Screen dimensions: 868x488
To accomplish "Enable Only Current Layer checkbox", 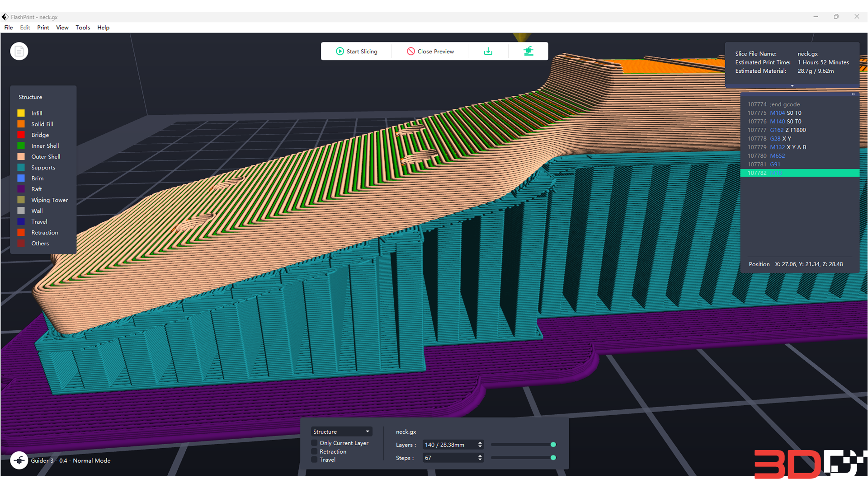I will pos(314,443).
